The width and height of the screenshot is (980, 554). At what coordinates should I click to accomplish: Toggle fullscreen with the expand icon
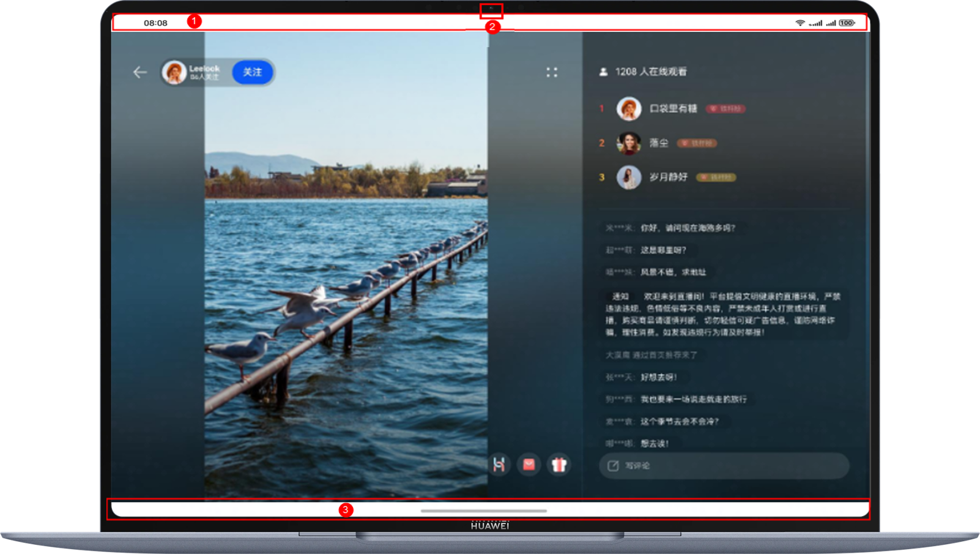553,72
